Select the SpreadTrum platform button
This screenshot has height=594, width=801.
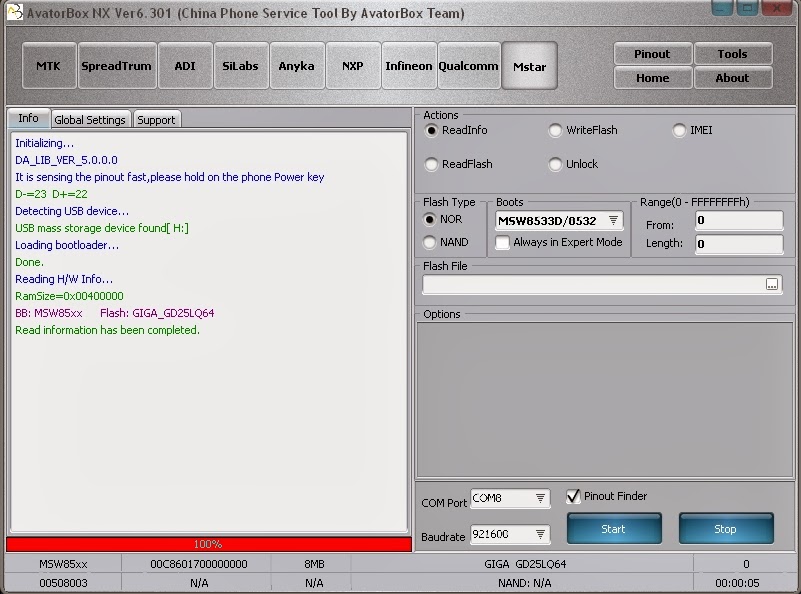(x=116, y=66)
